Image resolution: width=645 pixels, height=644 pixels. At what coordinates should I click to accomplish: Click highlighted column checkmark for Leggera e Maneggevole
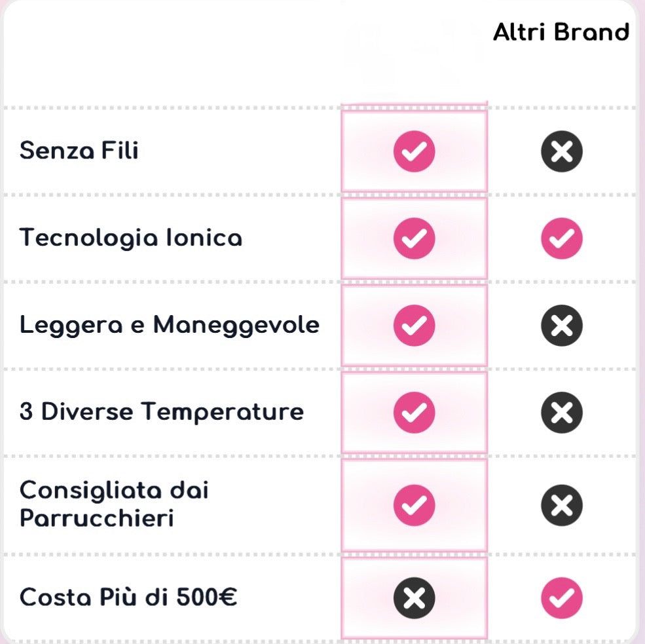coord(414,325)
